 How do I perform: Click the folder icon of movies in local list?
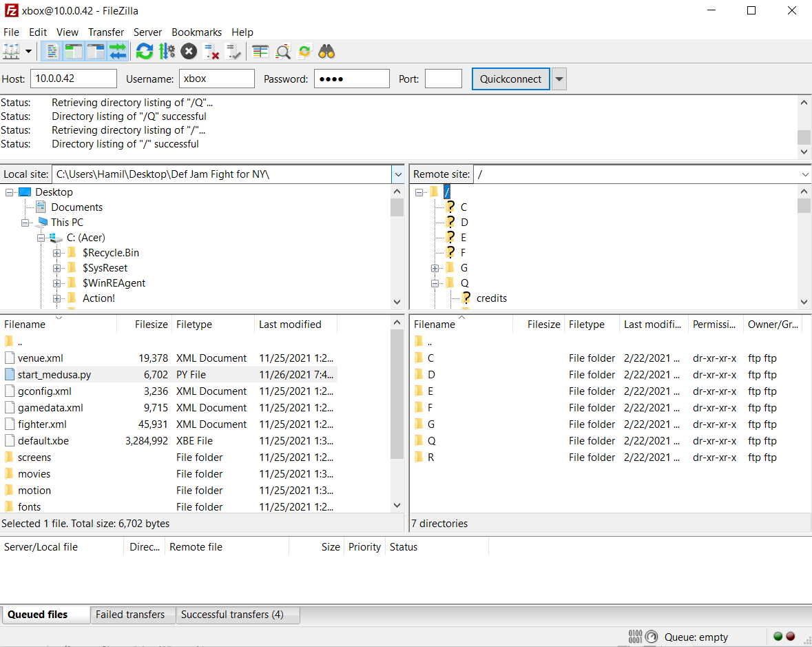(x=10, y=474)
